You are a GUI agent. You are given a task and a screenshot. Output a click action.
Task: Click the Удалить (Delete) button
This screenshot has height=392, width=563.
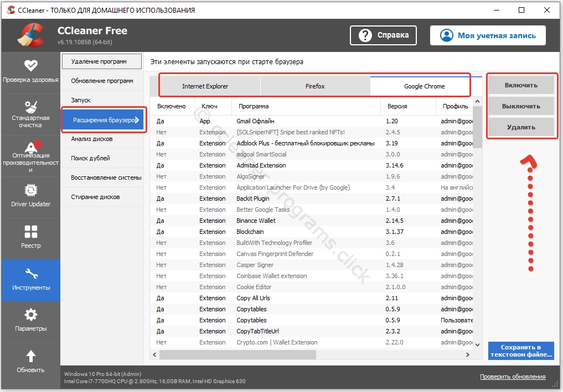pos(520,127)
